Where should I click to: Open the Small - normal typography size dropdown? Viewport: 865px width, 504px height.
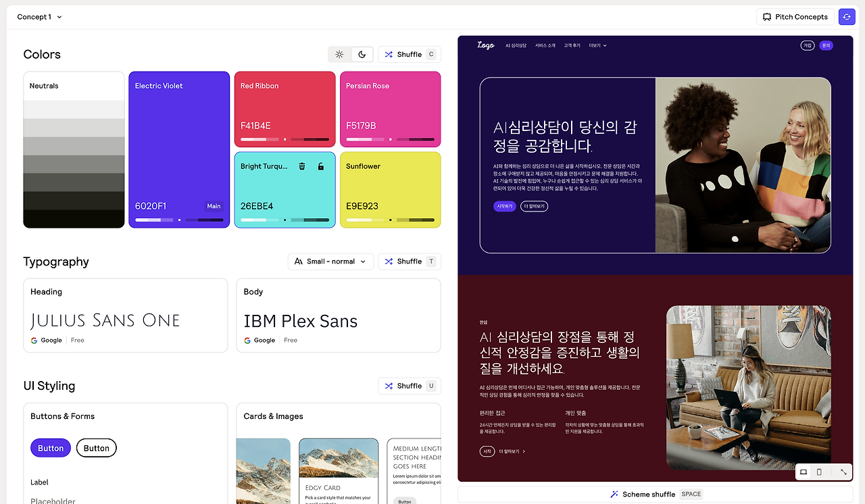point(330,261)
